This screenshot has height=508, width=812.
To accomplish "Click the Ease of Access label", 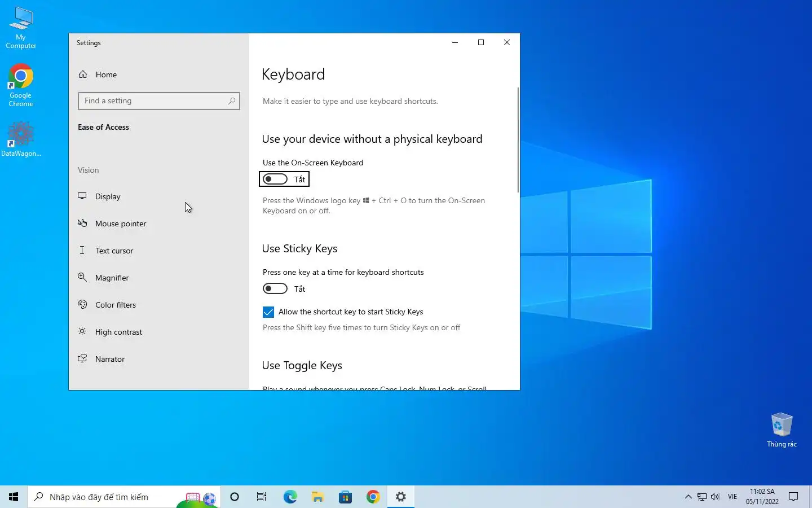I will pyautogui.click(x=103, y=127).
